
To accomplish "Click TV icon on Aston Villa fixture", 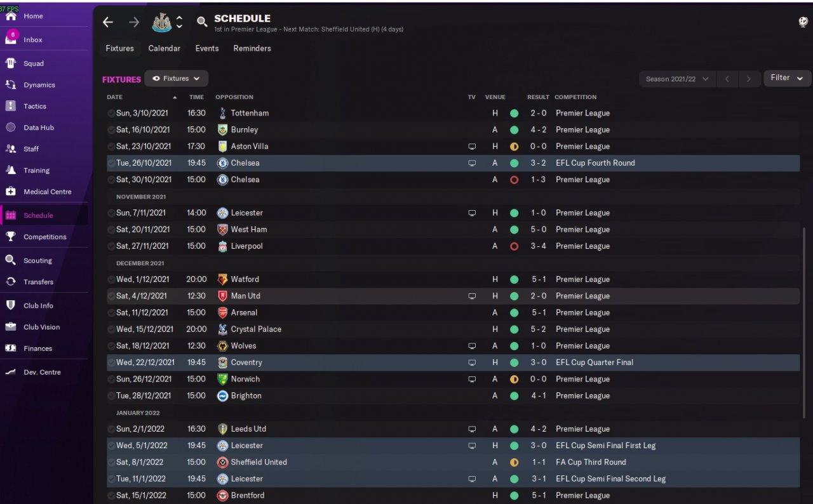I will tap(472, 147).
